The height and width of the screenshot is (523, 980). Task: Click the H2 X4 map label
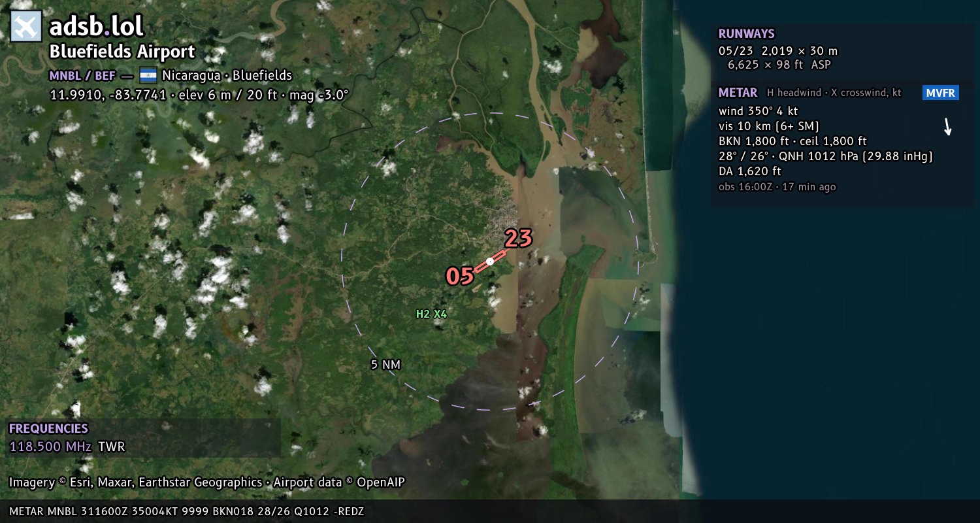[x=431, y=314]
